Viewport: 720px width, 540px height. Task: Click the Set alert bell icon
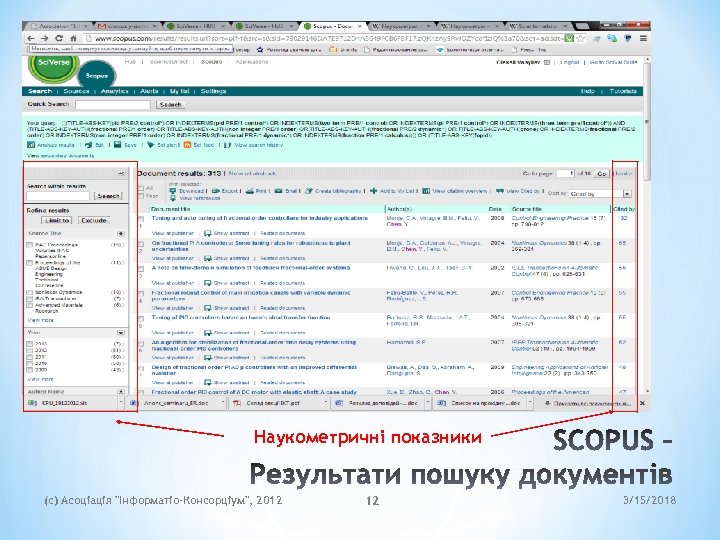150,145
